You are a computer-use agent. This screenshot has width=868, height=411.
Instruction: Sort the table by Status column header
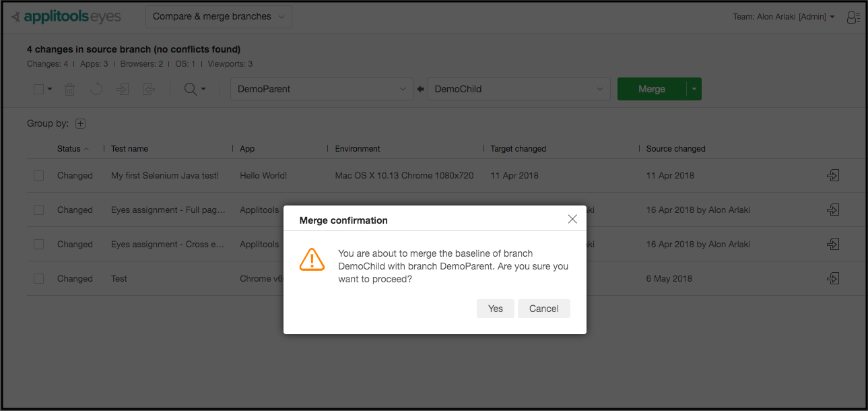pos(69,149)
